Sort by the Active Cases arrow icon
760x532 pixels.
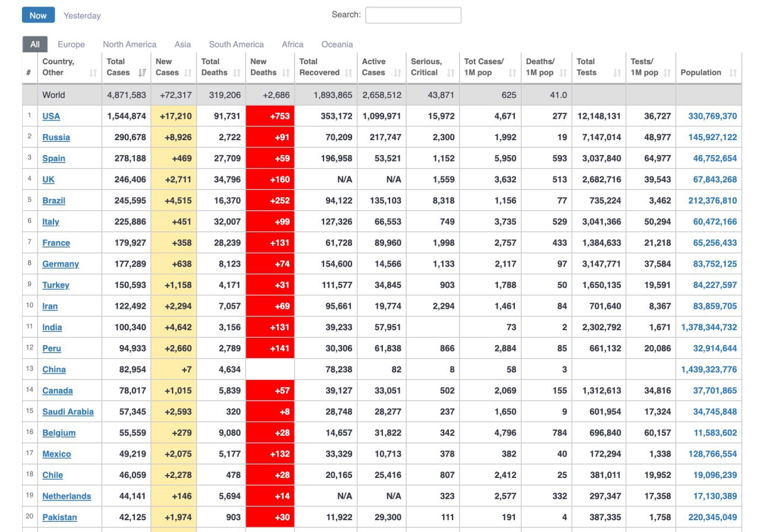pos(397,73)
